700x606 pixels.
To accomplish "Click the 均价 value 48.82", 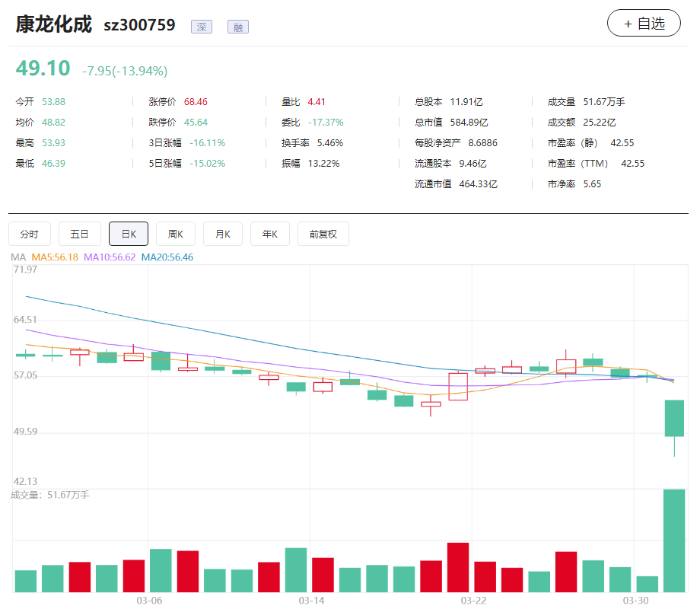I will (x=53, y=123).
